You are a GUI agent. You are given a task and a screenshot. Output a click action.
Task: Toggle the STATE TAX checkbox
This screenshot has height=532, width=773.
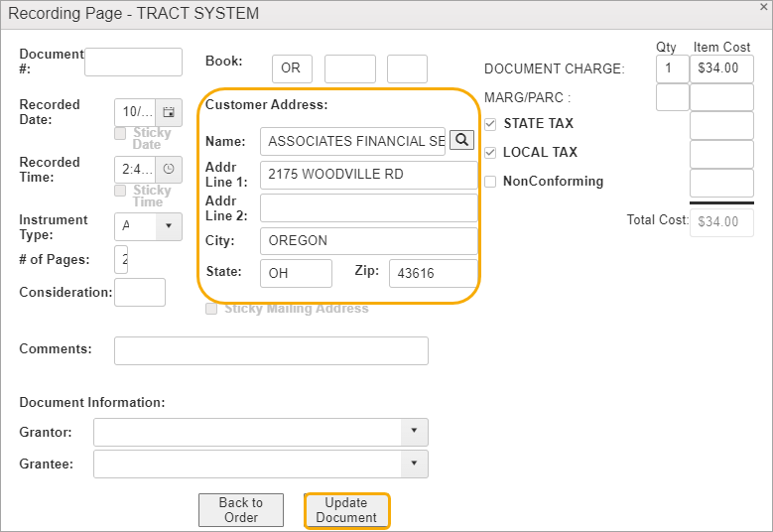click(x=490, y=124)
